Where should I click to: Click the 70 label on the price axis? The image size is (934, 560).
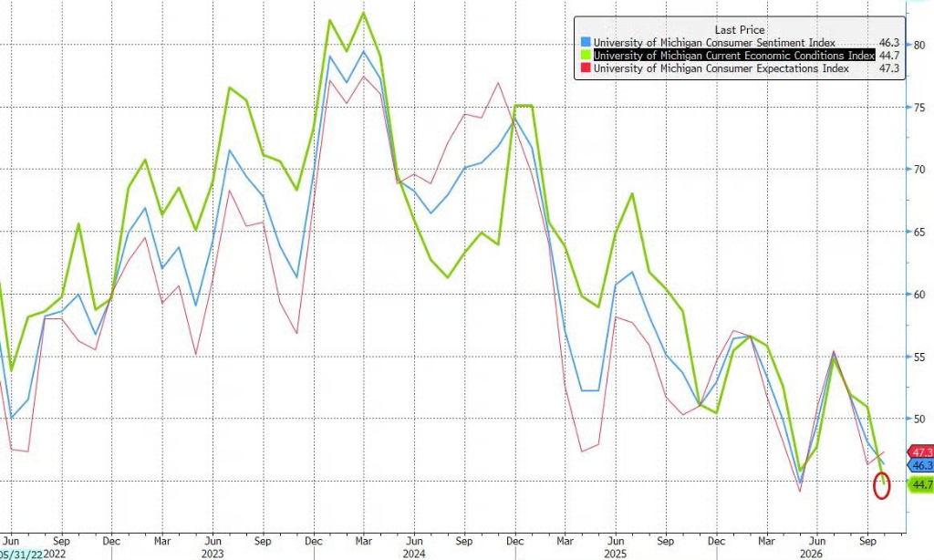[919, 170]
